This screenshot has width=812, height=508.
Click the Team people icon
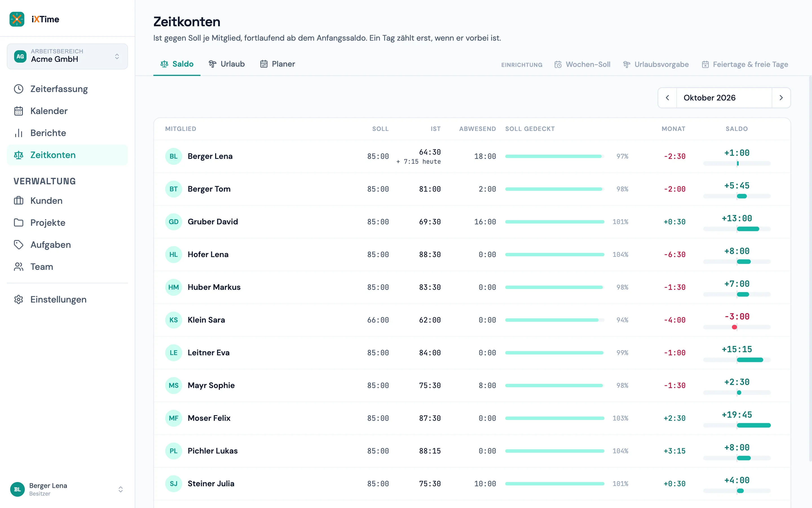pos(18,267)
